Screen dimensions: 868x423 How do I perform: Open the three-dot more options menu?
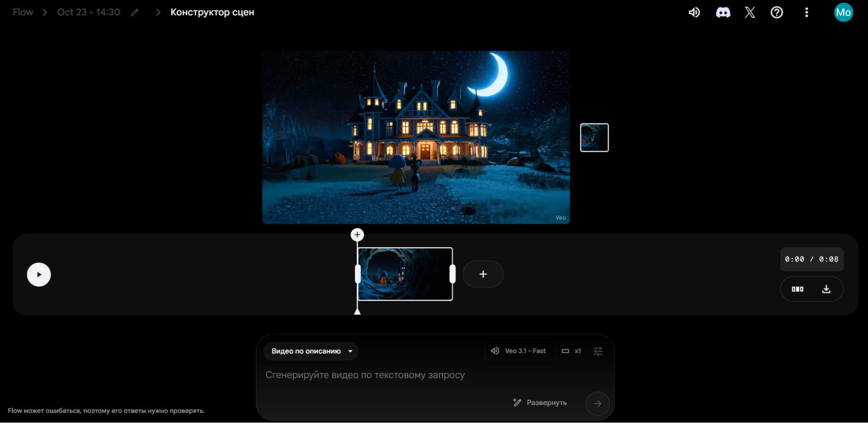806,13
